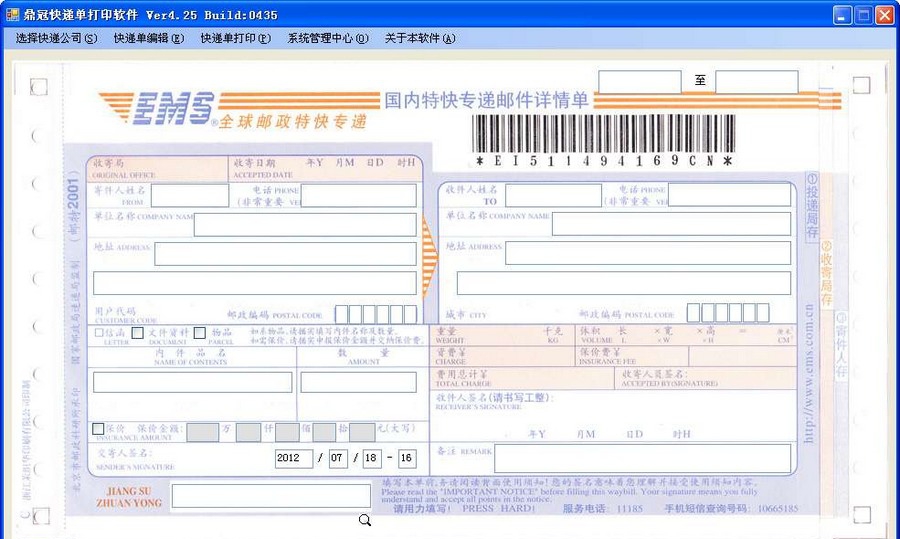The height and width of the screenshot is (539, 900).
Task: Click the sender postal code boxes
Action: click(376, 315)
